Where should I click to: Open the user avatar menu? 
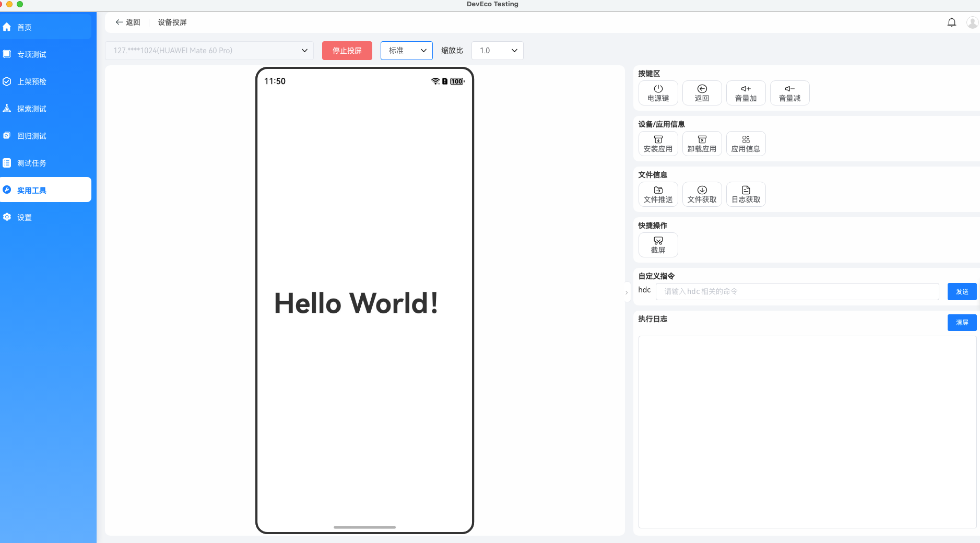972,22
